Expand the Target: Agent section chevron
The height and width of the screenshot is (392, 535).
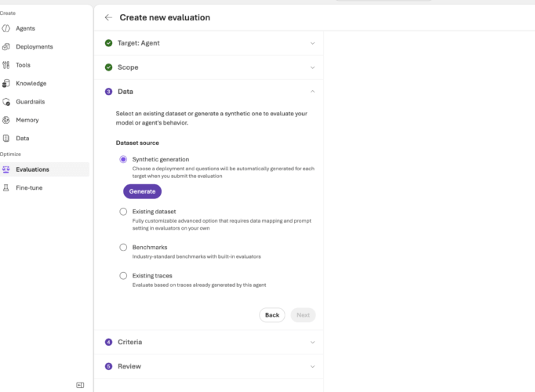pyautogui.click(x=312, y=43)
